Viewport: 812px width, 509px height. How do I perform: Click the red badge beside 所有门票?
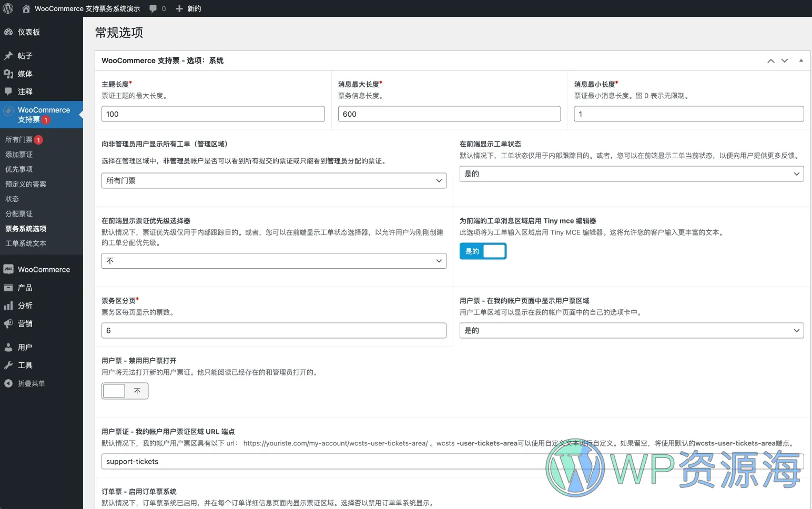(38, 140)
